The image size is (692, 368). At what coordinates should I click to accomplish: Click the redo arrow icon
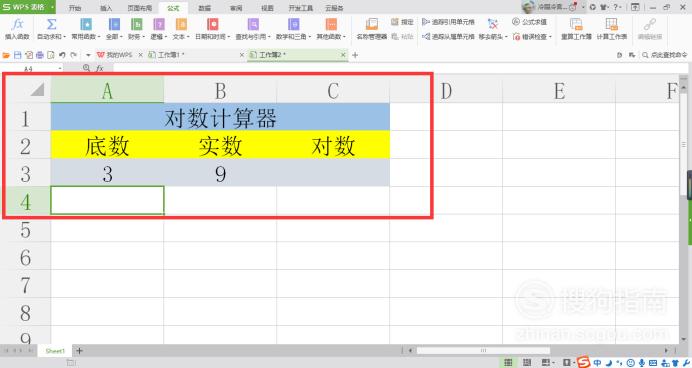[74, 55]
